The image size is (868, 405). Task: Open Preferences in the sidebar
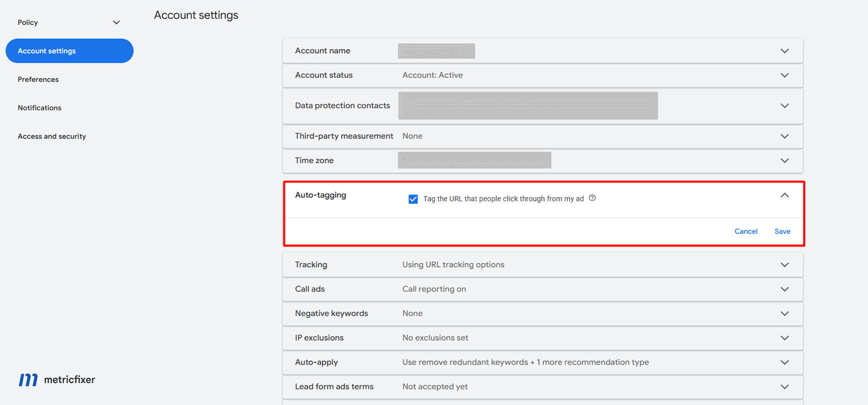[x=38, y=79]
